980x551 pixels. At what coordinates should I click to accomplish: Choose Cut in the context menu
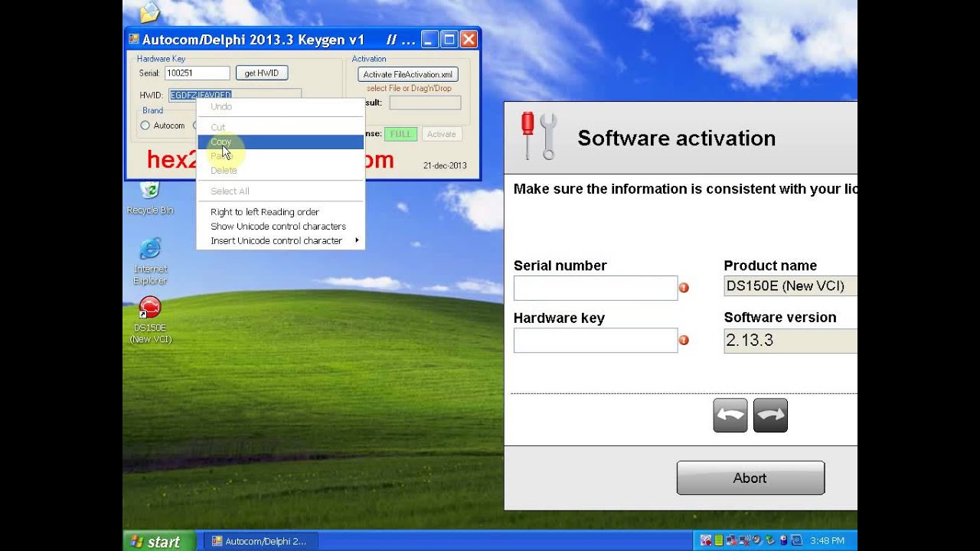tap(280, 127)
